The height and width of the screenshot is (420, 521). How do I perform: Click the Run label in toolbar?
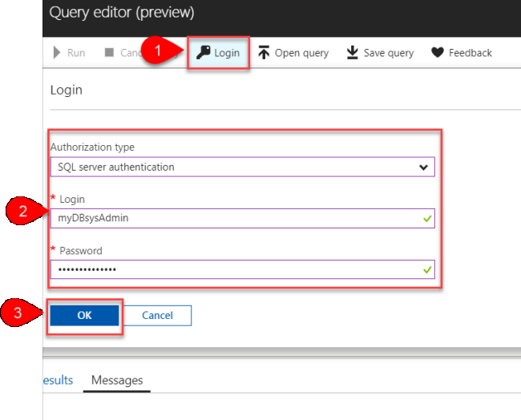click(x=76, y=53)
